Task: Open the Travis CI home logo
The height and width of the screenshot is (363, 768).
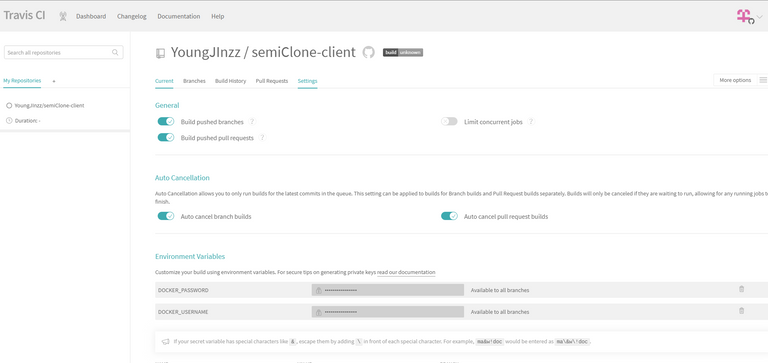Action: (x=24, y=15)
